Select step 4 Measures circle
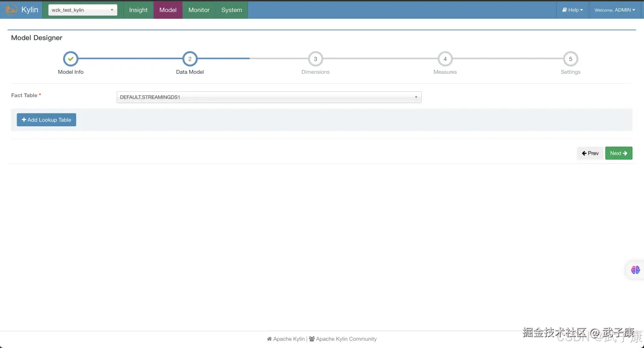 (x=445, y=59)
